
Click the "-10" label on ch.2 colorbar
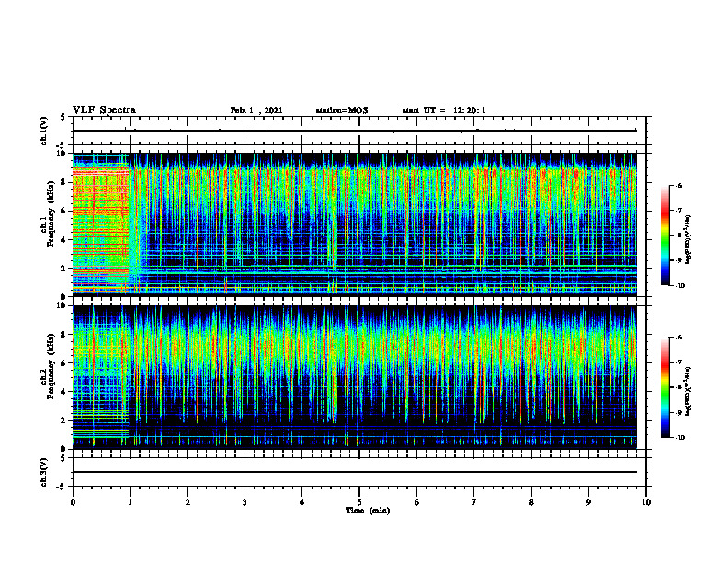point(679,438)
